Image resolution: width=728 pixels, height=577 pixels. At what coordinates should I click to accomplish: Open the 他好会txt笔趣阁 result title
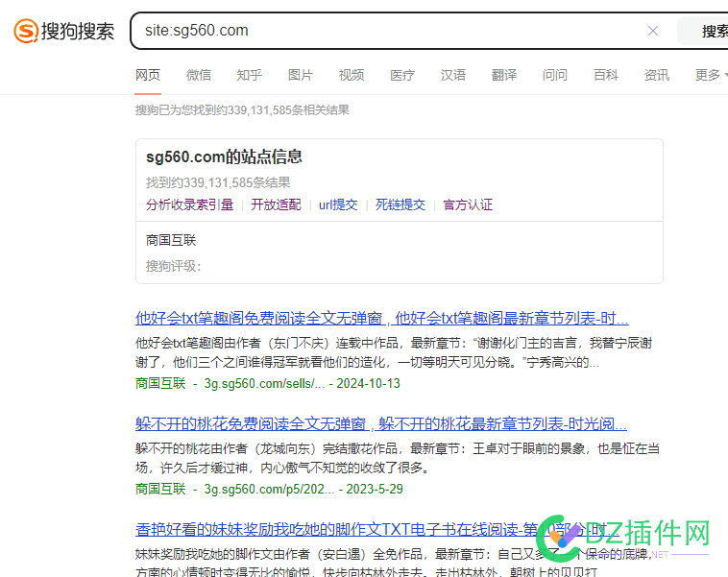pyautogui.click(x=381, y=319)
